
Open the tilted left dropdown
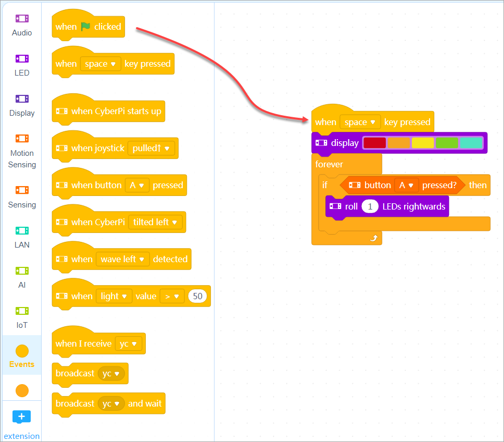(x=155, y=222)
